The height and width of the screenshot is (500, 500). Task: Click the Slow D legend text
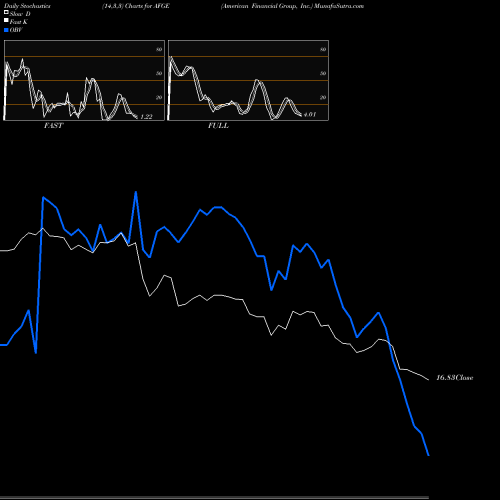pos(20,14)
